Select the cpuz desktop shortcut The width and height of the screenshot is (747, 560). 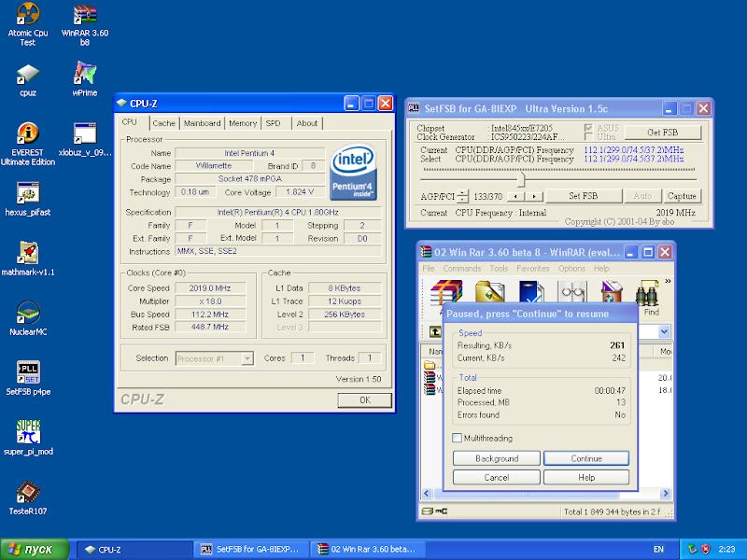[x=28, y=80]
